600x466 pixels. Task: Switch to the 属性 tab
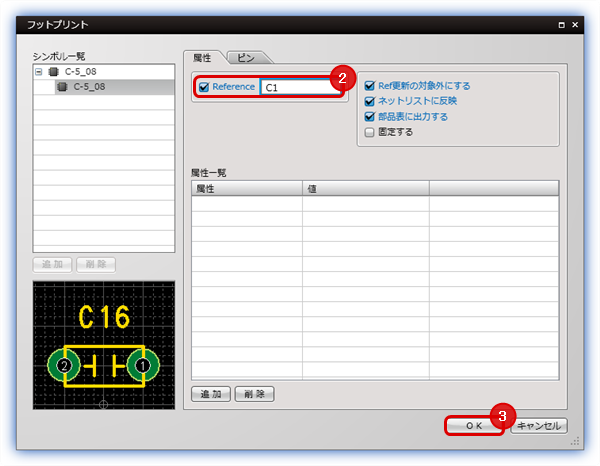click(202, 58)
